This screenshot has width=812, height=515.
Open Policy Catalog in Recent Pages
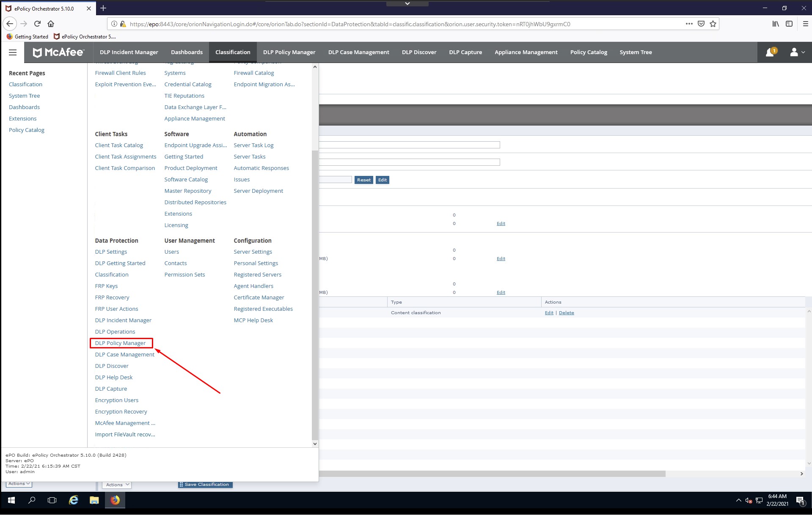tap(27, 130)
